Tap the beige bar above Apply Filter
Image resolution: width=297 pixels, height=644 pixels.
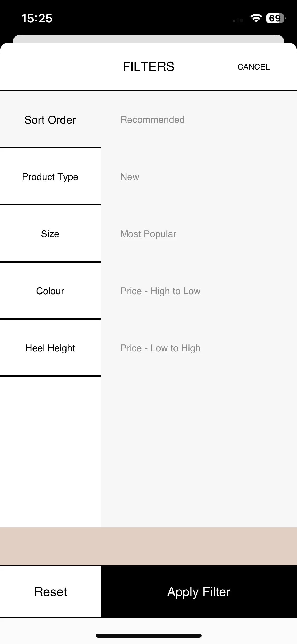[148, 546]
